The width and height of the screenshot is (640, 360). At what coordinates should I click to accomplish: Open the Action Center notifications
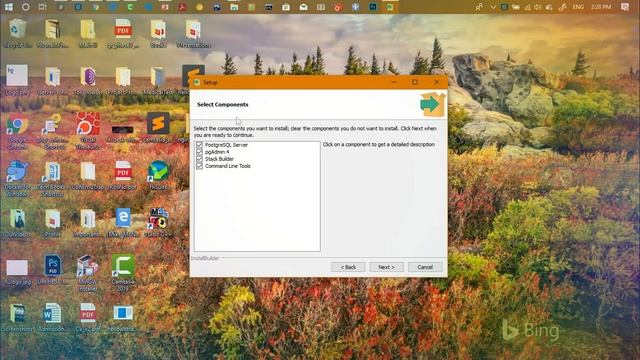coord(625,7)
